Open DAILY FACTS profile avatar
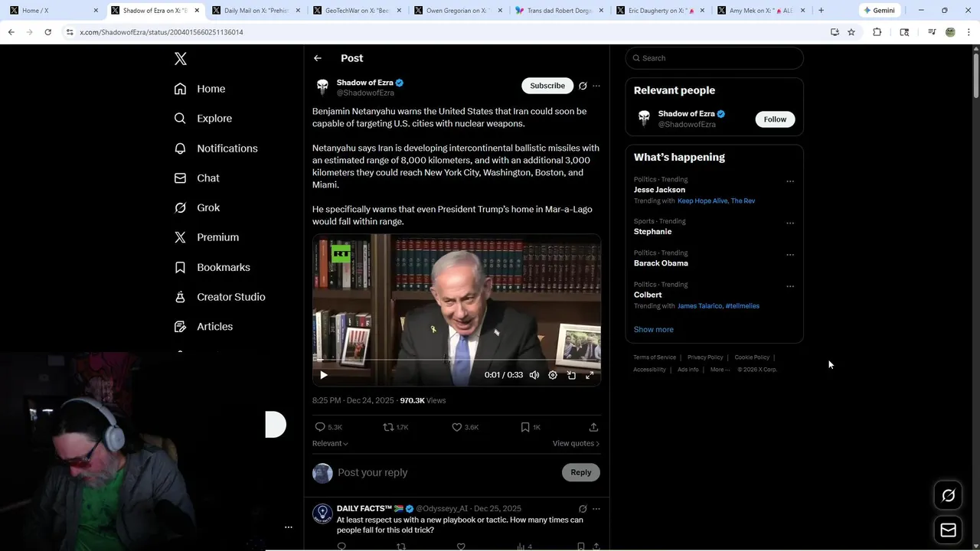This screenshot has width=980, height=551. [x=322, y=514]
